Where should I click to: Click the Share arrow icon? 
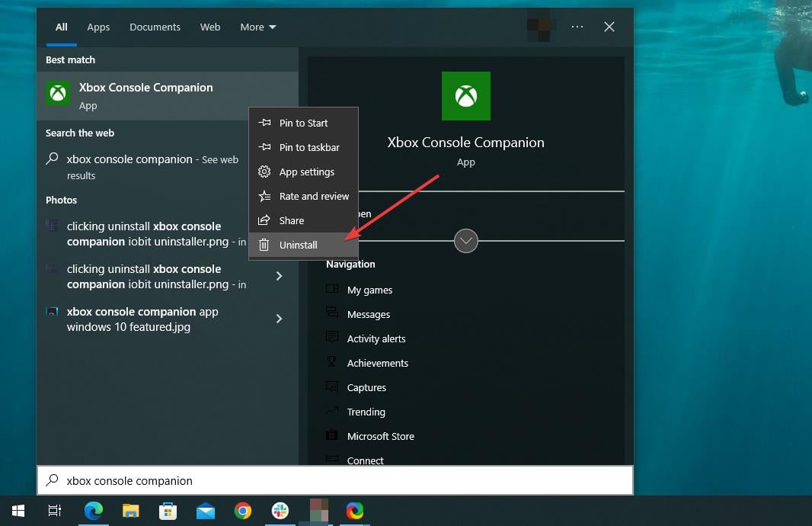[x=264, y=220]
